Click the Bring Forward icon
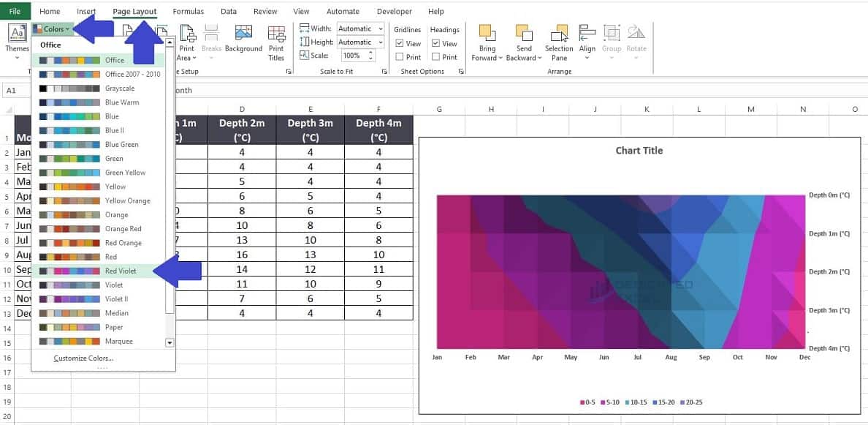Screen dimensions: 868x425 click(487, 42)
